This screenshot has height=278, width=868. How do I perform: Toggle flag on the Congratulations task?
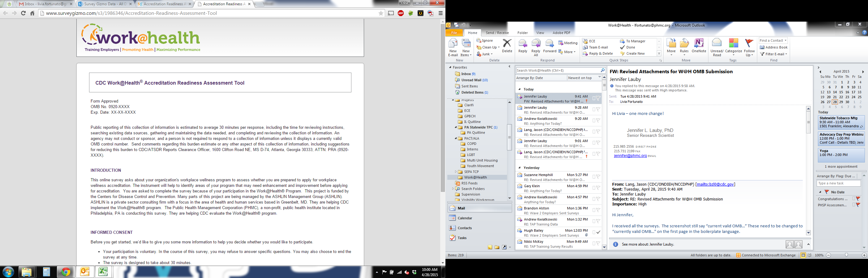click(x=858, y=199)
